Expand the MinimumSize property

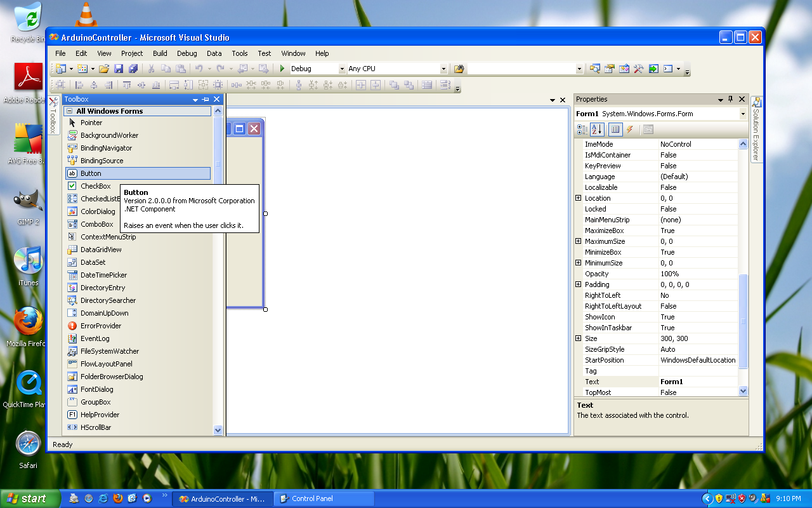(x=578, y=263)
